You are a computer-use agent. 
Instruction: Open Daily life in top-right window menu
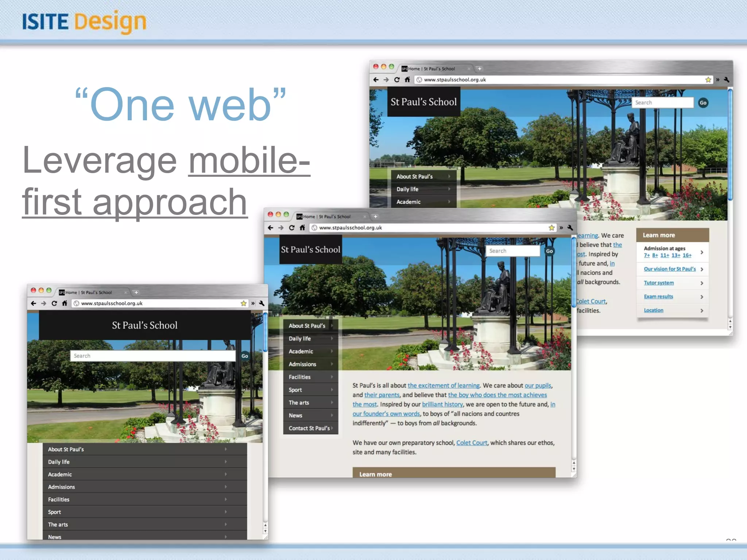point(424,189)
